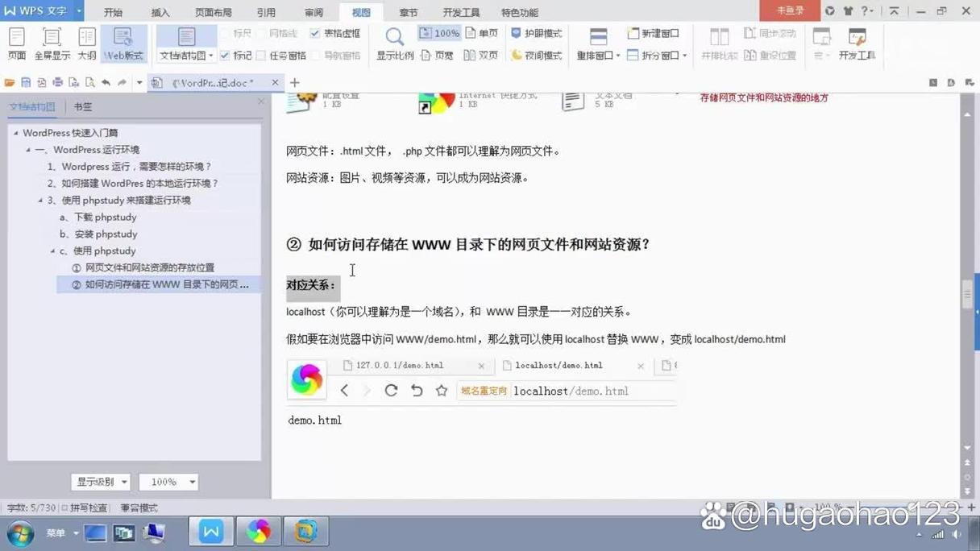980x551 pixels.
Task: Open 显示级别 dropdown
Action: (101, 482)
